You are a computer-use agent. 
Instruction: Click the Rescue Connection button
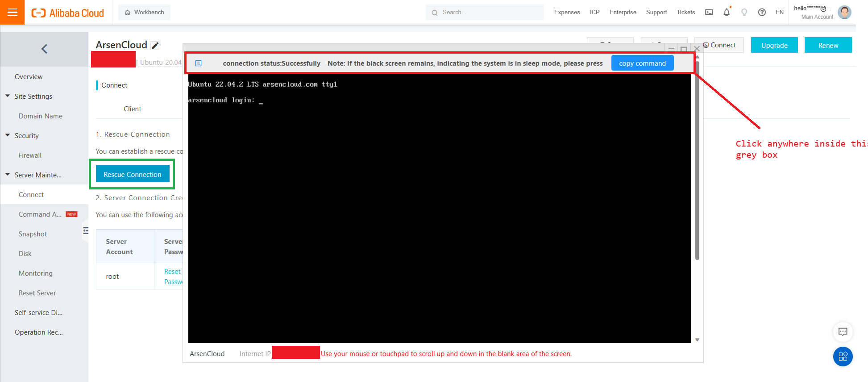click(x=133, y=174)
